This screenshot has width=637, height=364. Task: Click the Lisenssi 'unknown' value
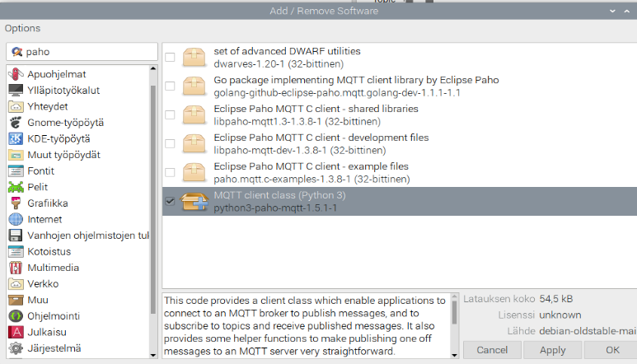coord(560,315)
